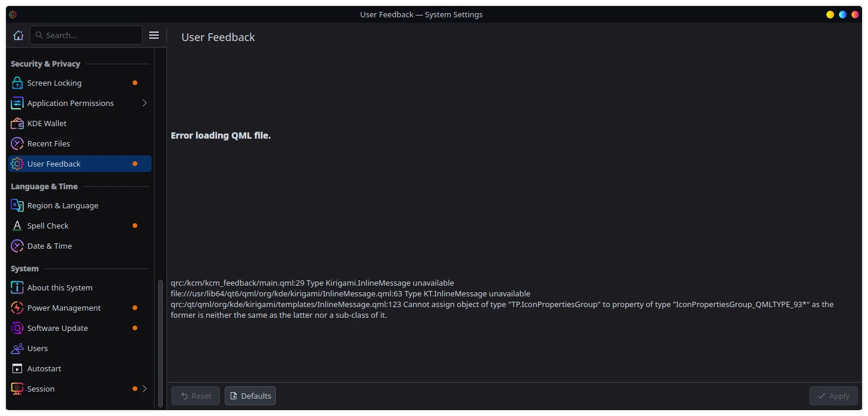Click the Recent Files clock icon
This screenshot has width=868, height=416.
pos(17,143)
